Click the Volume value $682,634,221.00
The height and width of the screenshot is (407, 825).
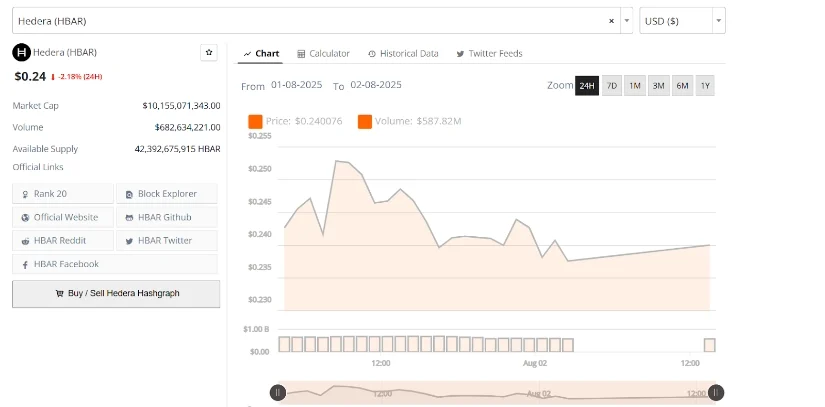[187, 127]
